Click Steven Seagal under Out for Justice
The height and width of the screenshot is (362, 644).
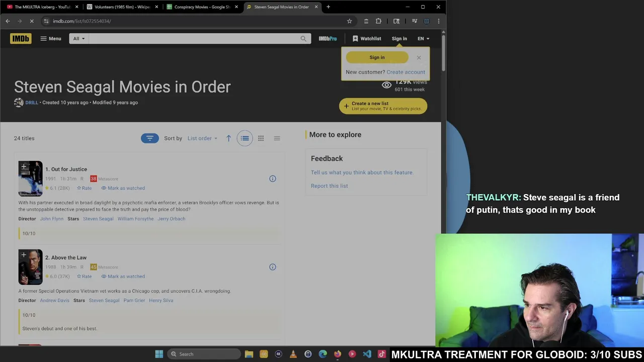(x=98, y=219)
